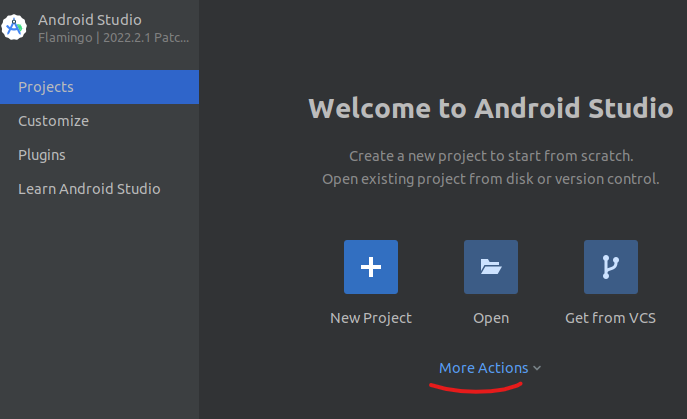Click the New Project plus icon

(370, 267)
